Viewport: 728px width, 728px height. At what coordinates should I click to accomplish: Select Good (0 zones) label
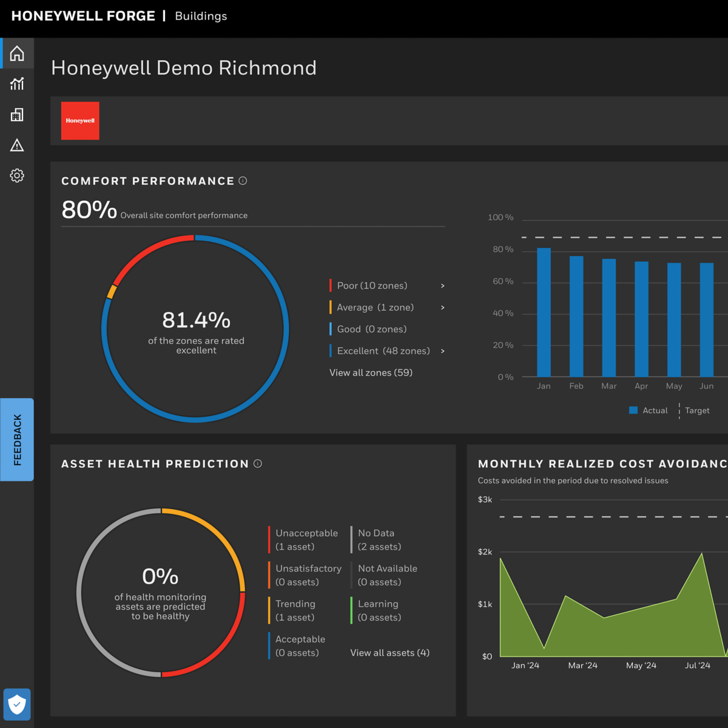(372, 329)
